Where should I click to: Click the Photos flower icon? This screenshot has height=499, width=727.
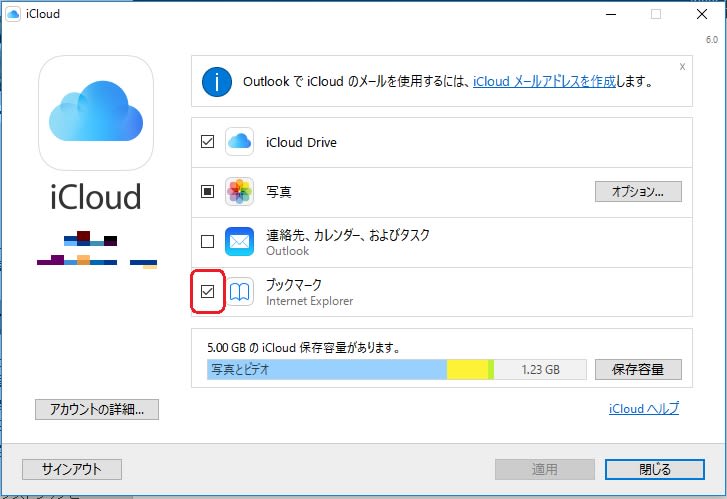(x=239, y=191)
